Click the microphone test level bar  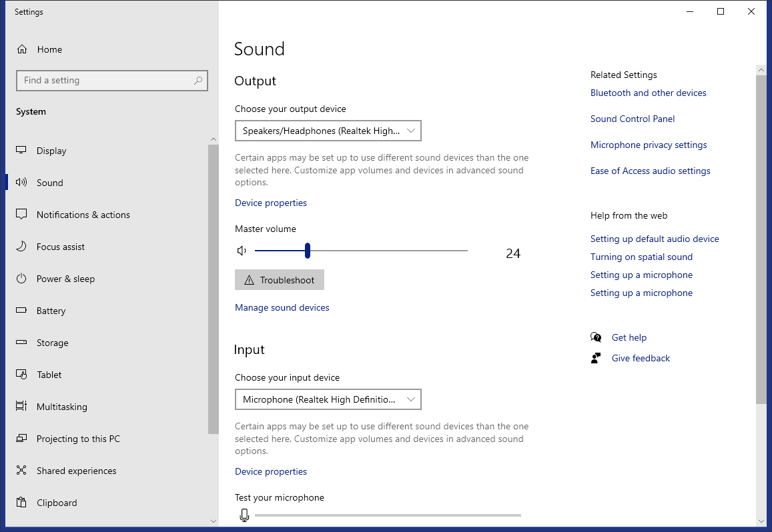click(x=388, y=515)
